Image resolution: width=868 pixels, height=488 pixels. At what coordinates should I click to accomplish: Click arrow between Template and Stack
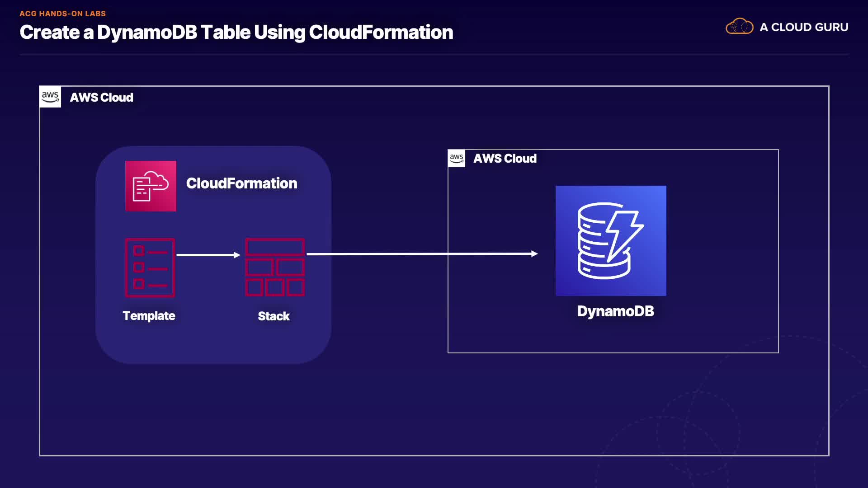pos(208,255)
